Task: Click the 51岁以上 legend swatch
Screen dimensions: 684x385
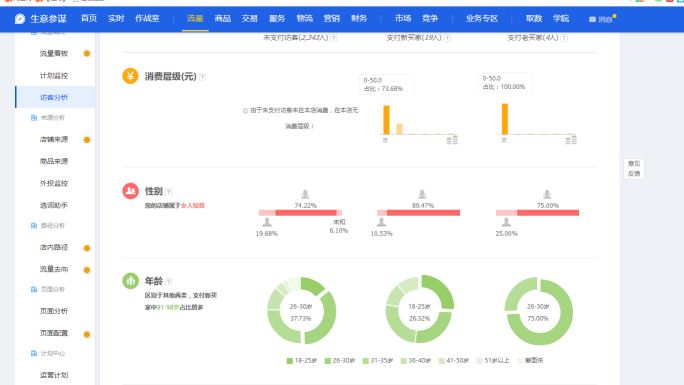Action: tap(479, 361)
